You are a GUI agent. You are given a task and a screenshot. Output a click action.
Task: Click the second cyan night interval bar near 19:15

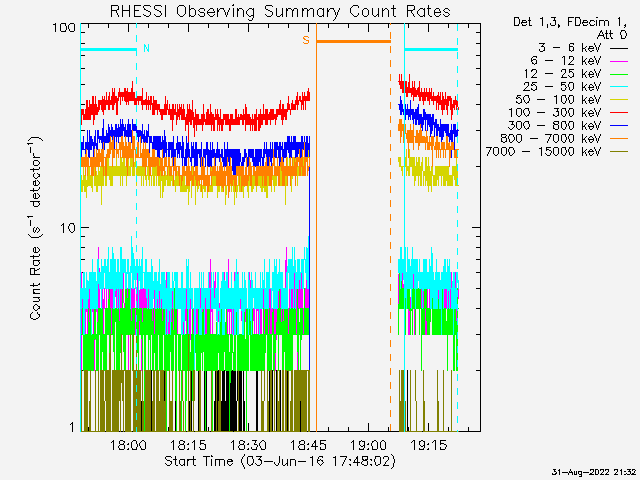tap(431, 50)
